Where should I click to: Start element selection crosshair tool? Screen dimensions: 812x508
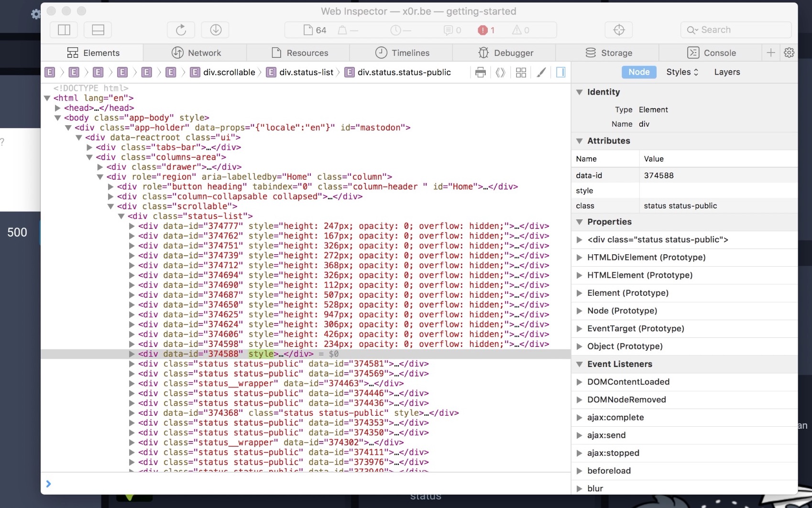pyautogui.click(x=619, y=30)
